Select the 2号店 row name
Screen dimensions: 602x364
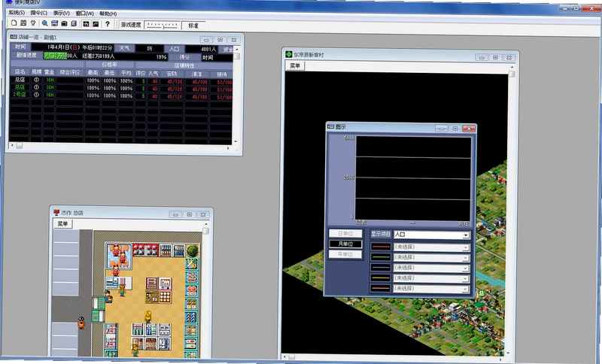pyautogui.click(x=20, y=94)
